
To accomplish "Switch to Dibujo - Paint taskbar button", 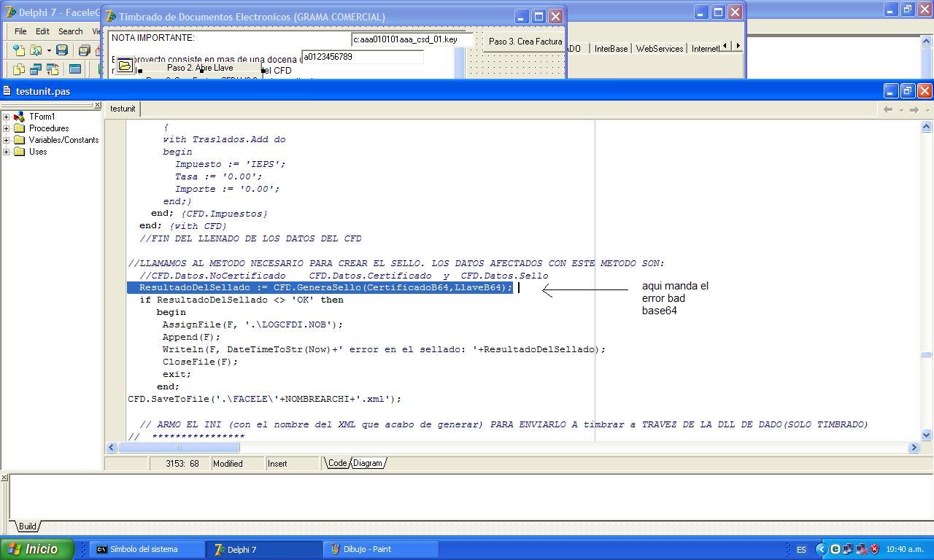I will tap(382, 549).
